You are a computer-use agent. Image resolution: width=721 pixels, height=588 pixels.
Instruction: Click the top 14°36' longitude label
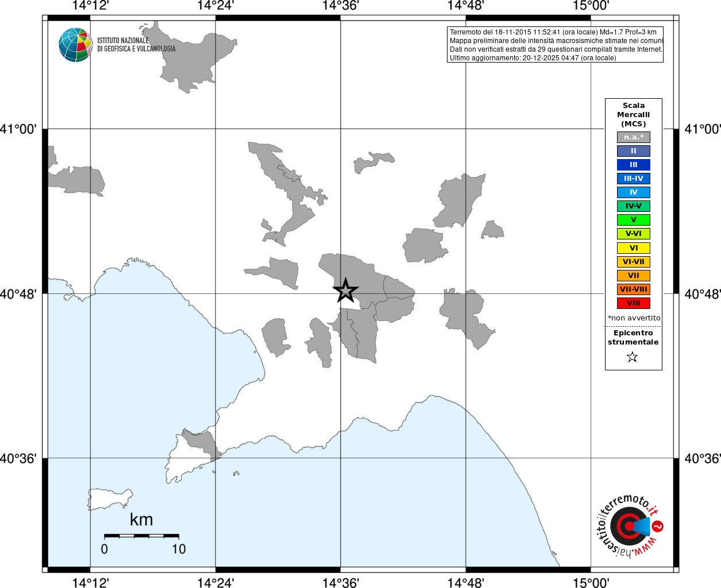(x=341, y=6)
